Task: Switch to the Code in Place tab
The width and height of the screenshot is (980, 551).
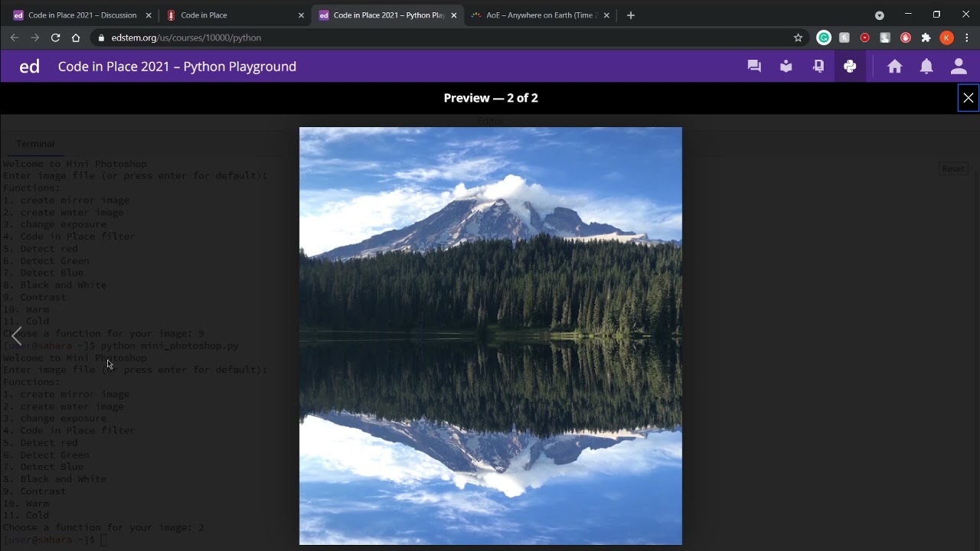Action: (x=234, y=15)
